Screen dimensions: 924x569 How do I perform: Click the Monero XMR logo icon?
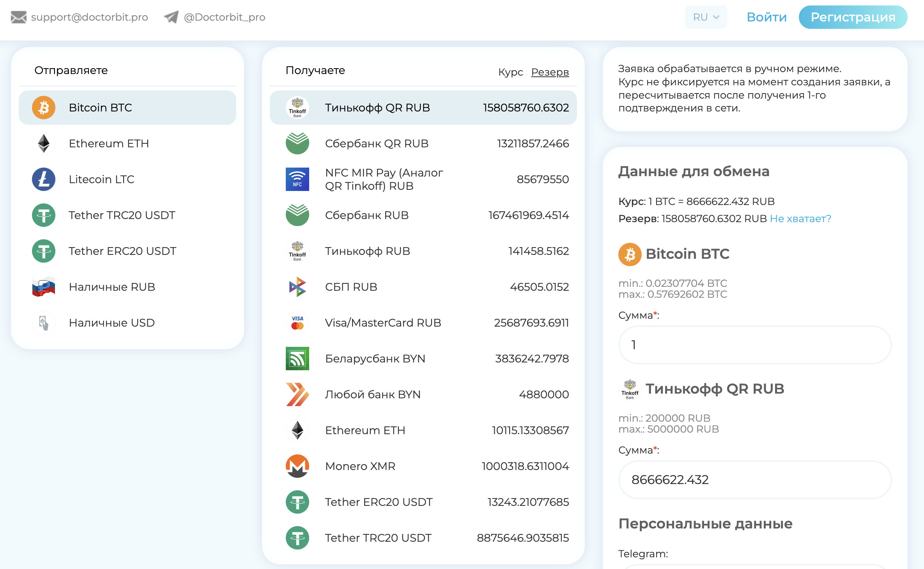[297, 466]
